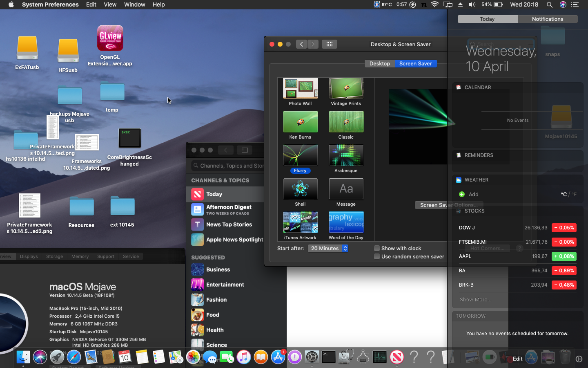Go forward in System Preferences
The width and height of the screenshot is (588, 368).
pos(313,44)
